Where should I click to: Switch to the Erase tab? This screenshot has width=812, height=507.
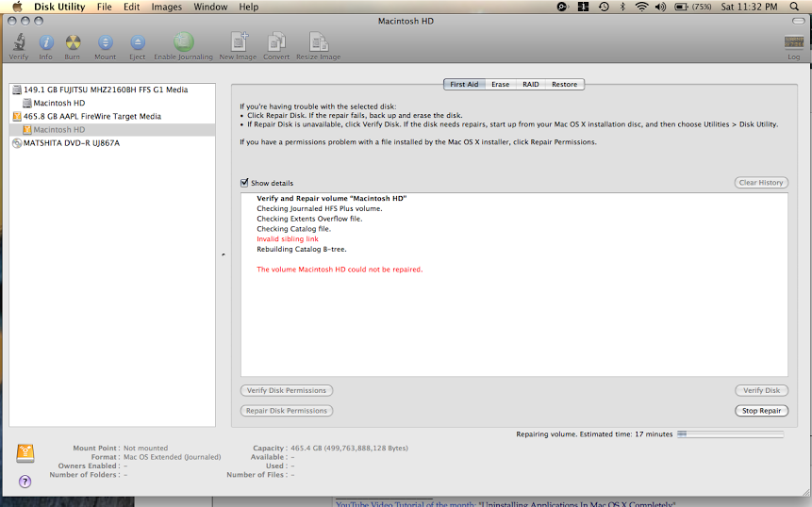pos(500,84)
